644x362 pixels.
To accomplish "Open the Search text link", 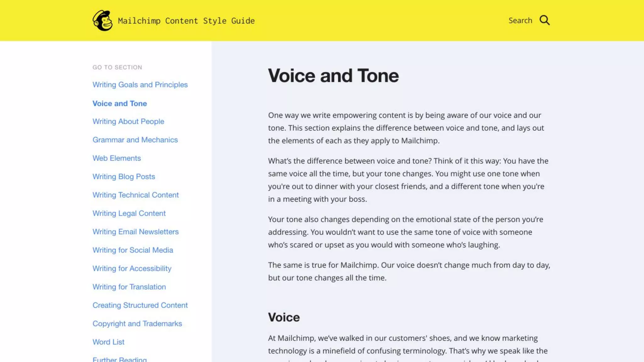I will point(520,20).
